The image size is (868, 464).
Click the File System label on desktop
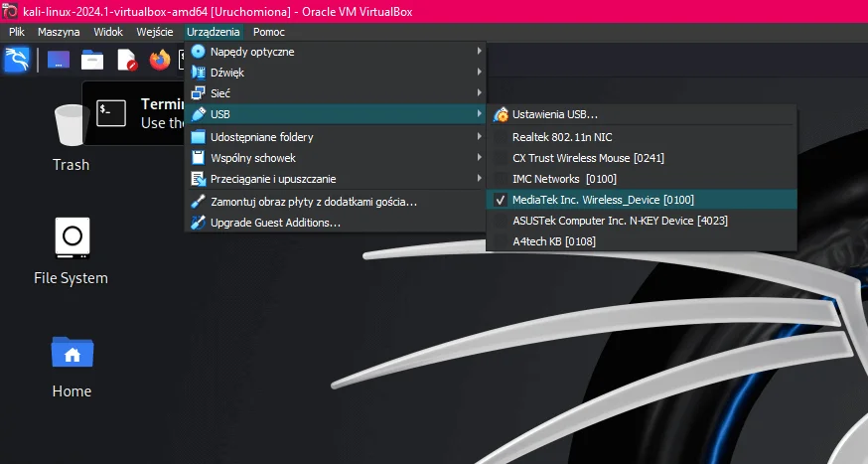71,278
